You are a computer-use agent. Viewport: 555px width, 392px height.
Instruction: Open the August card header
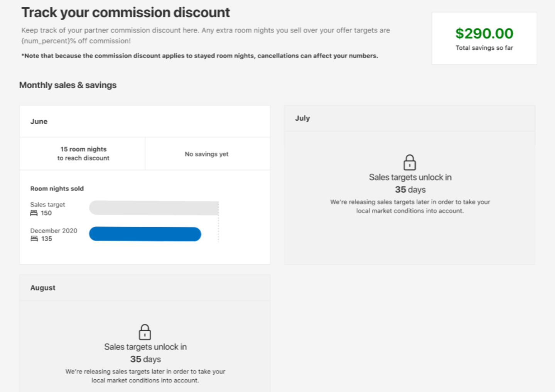pyautogui.click(x=145, y=288)
